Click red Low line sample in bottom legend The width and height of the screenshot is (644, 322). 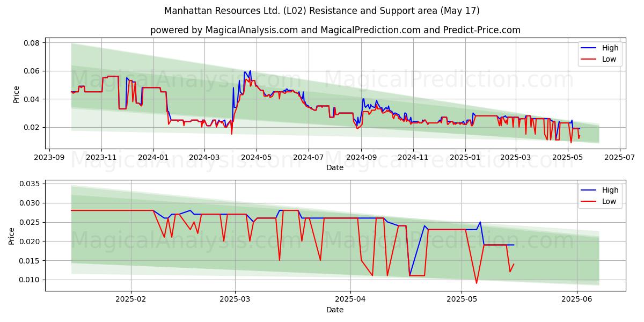pyautogui.click(x=589, y=201)
